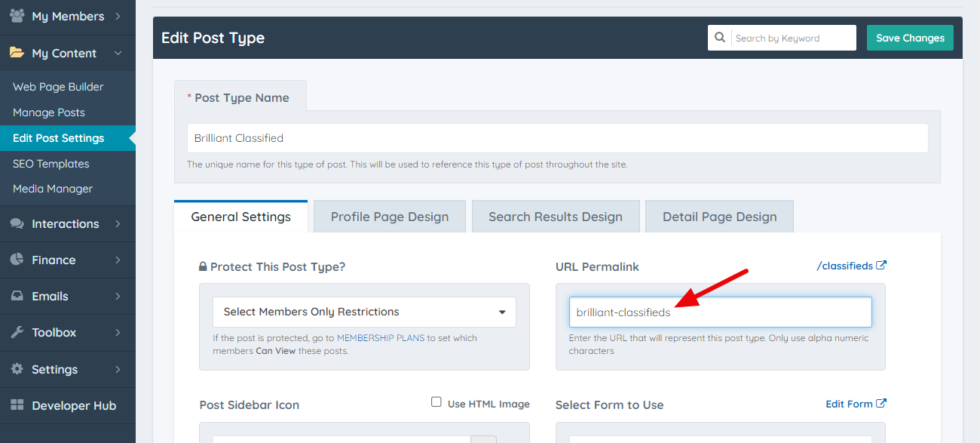This screenshot has height=443, width=980.
Task: Expand My Members menu chevron
Action: [118, 16]
